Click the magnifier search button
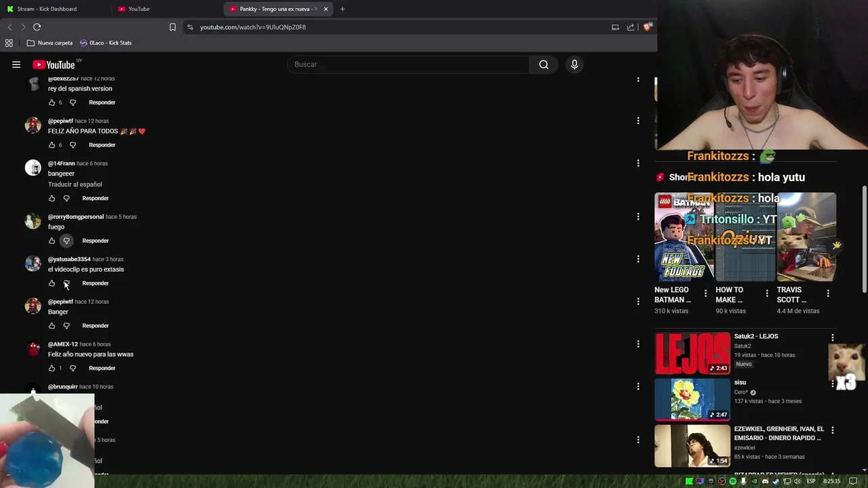This screenshot has width=868, height=488. click(544, 64)
